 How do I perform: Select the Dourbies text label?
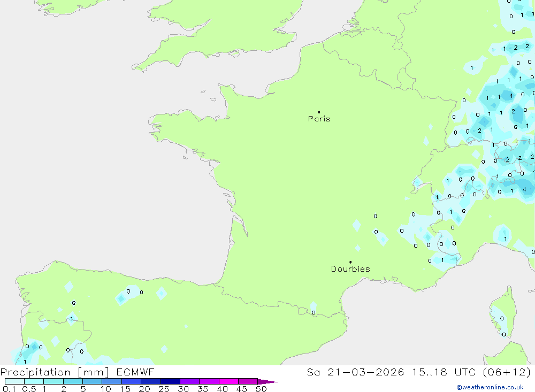[x=350, y=269]
